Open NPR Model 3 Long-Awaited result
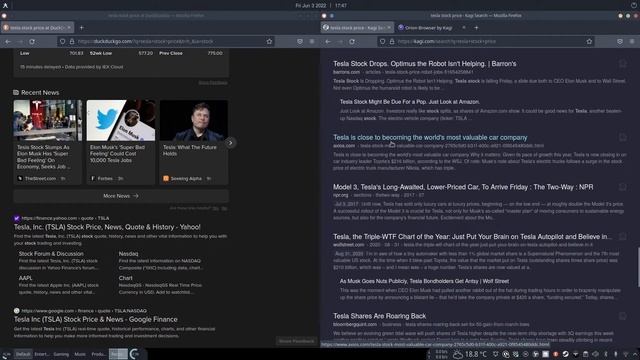This screenshot has width=640, height=360. (x=463, y=187)
